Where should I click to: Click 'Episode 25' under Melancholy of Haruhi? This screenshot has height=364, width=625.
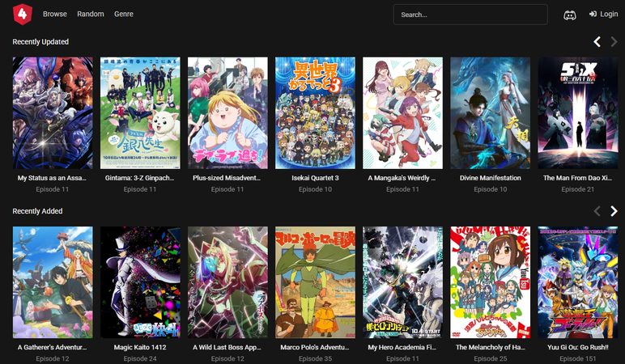491,358
